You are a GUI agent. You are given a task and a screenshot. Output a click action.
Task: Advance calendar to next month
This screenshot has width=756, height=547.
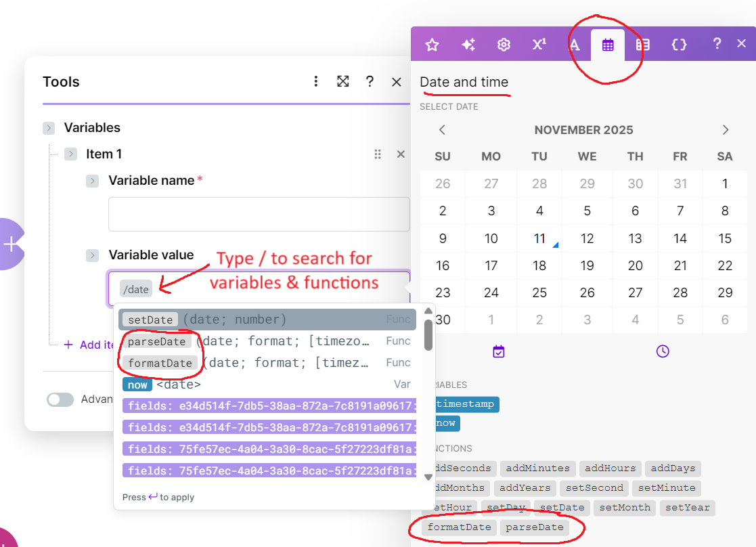tap(726, 130)
